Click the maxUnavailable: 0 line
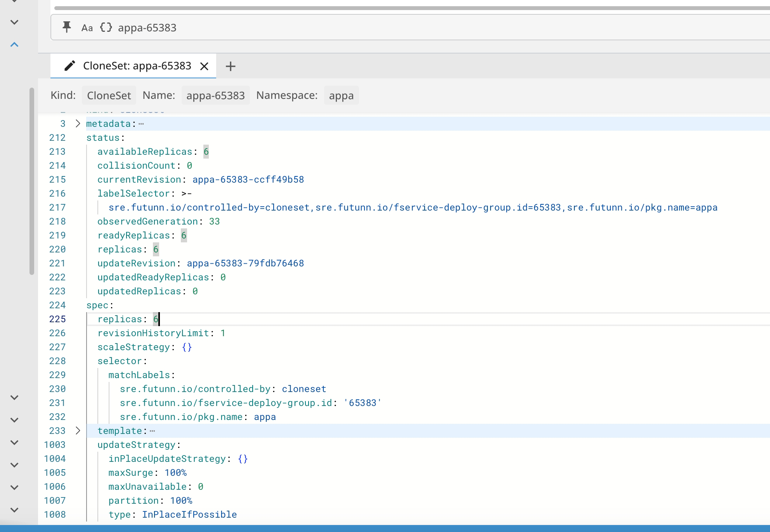Screen dimensions: 770x532 [156, 487]
